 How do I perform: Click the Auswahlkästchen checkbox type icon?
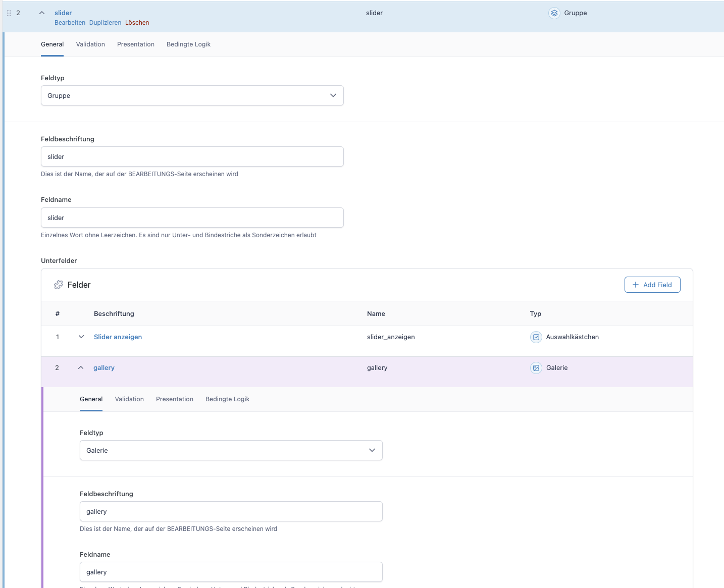point(536,337)
